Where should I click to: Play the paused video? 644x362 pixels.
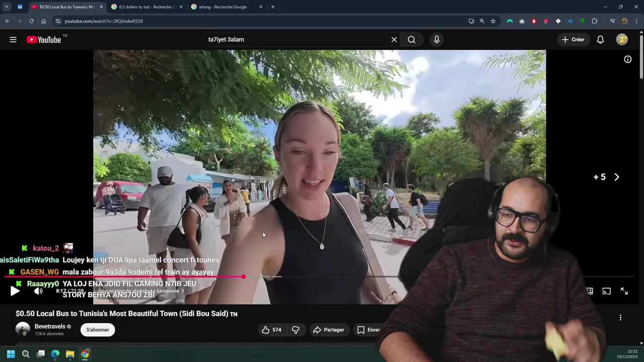pos(15,291)
